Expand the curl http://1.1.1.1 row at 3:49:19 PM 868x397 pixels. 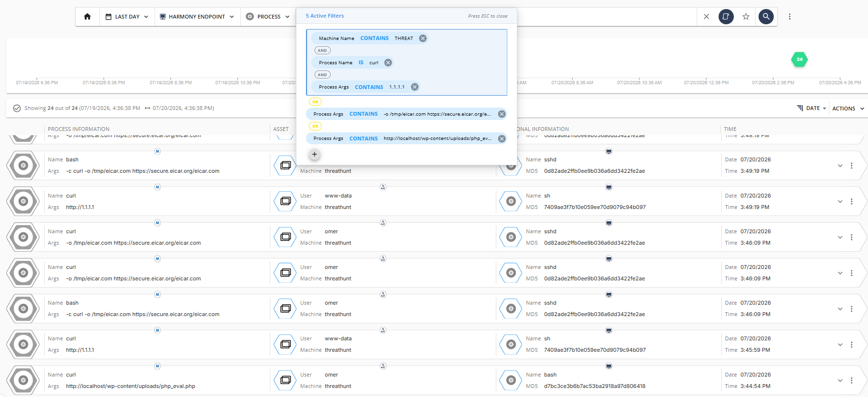point(840,201)
